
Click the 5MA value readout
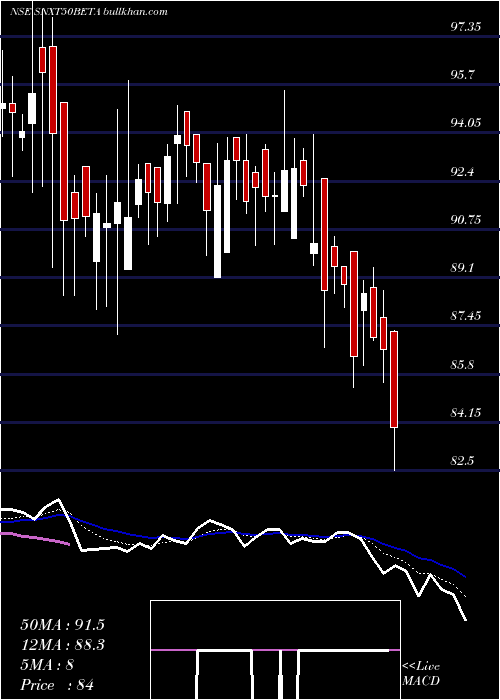pyautogui.click(x=47, y=665)
